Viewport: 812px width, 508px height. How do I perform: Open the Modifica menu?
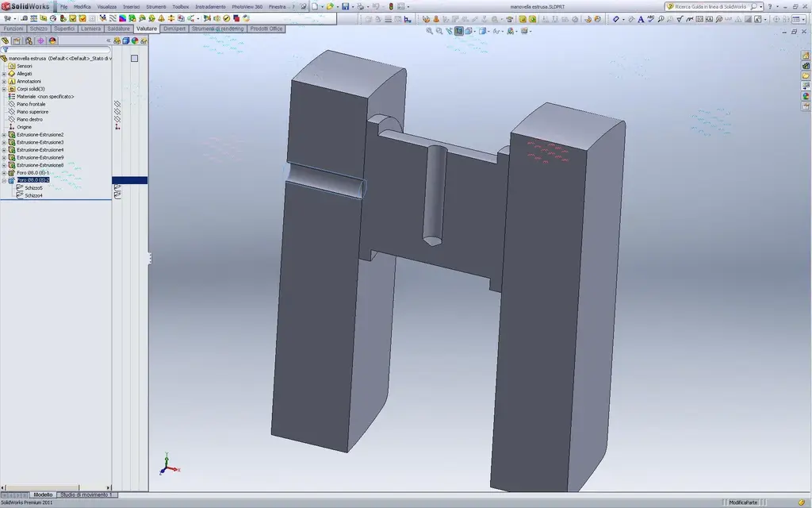point(82,6)
